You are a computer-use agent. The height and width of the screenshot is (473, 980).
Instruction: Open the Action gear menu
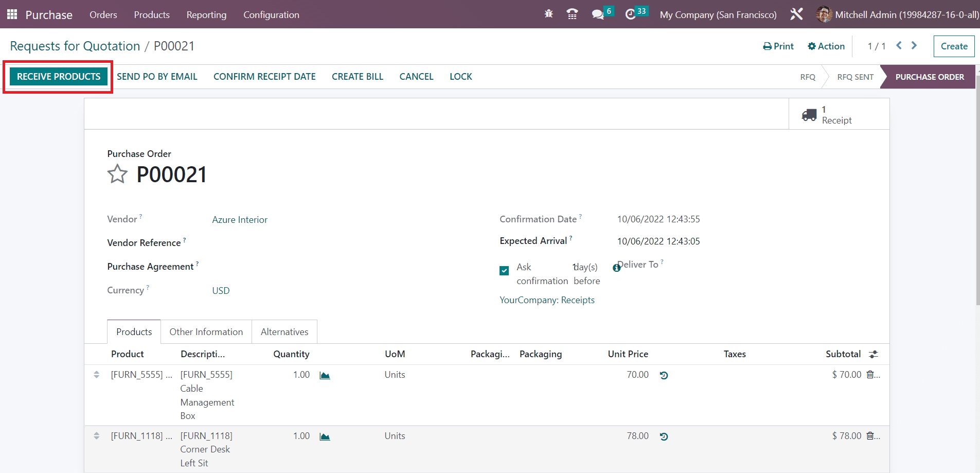point(826,46)
